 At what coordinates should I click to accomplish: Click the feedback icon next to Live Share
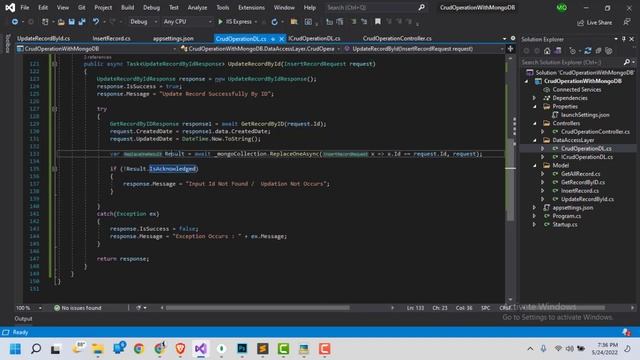tap(627, 22)
